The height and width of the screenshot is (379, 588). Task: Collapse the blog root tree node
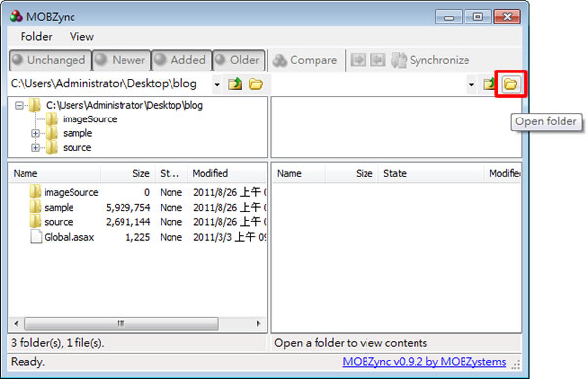19,106
